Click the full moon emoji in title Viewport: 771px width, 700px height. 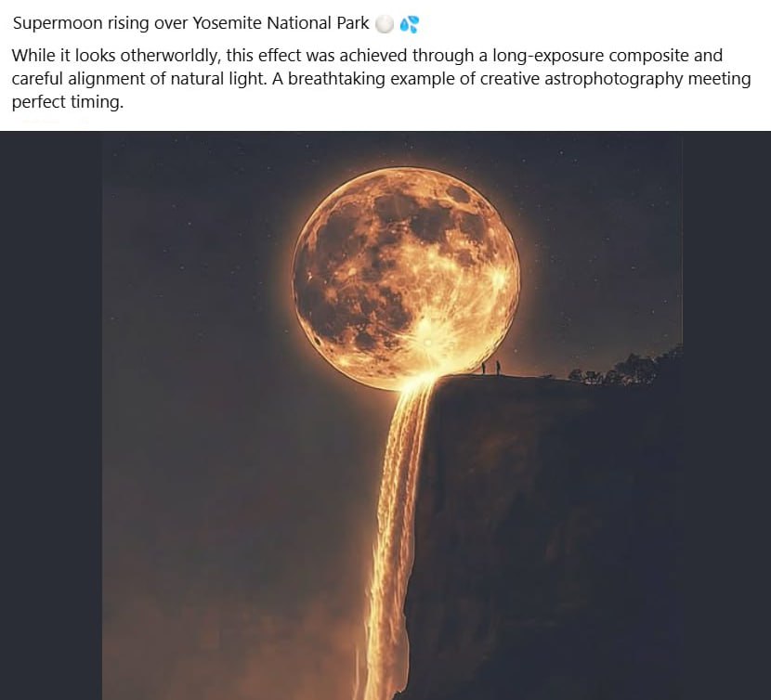[385, 23]
